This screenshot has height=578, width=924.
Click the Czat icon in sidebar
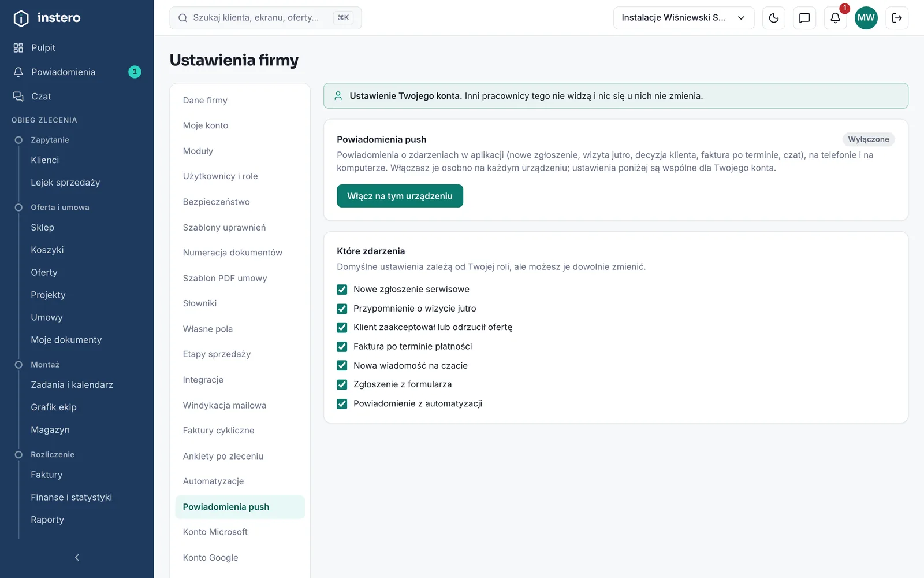tap(18, 96)
